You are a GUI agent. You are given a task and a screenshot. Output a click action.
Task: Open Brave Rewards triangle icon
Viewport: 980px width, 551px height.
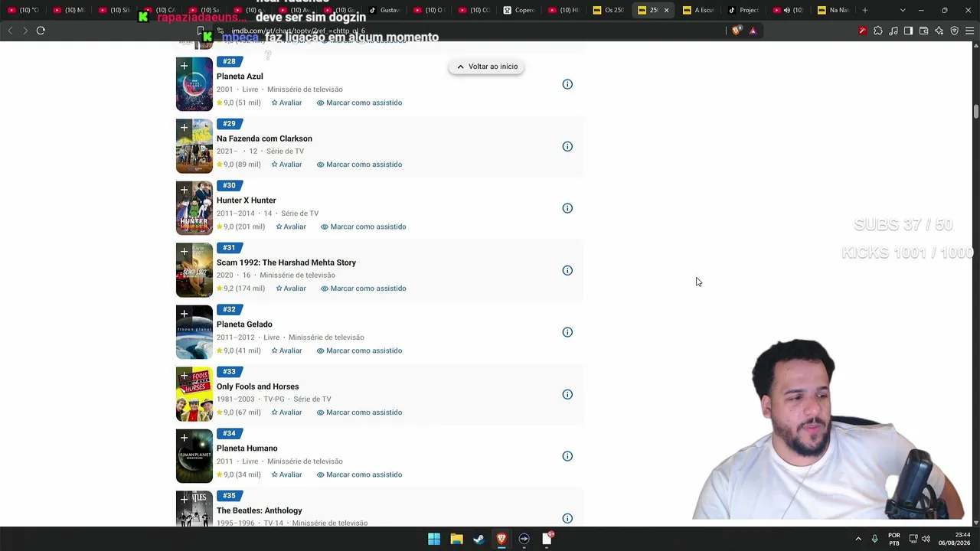click(753, 31)
